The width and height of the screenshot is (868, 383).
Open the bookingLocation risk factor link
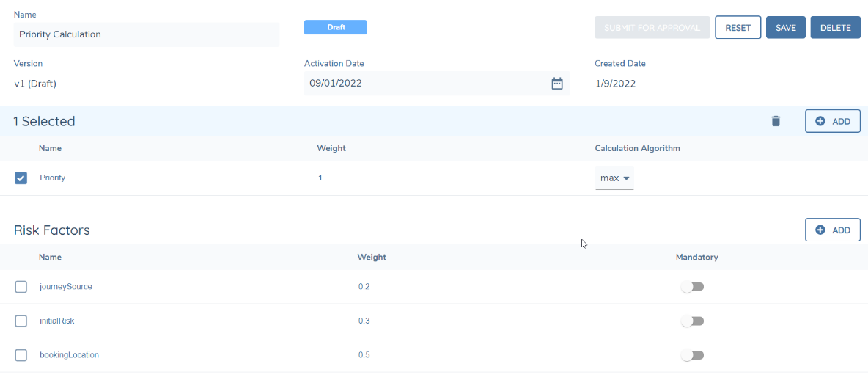[69, 355]
